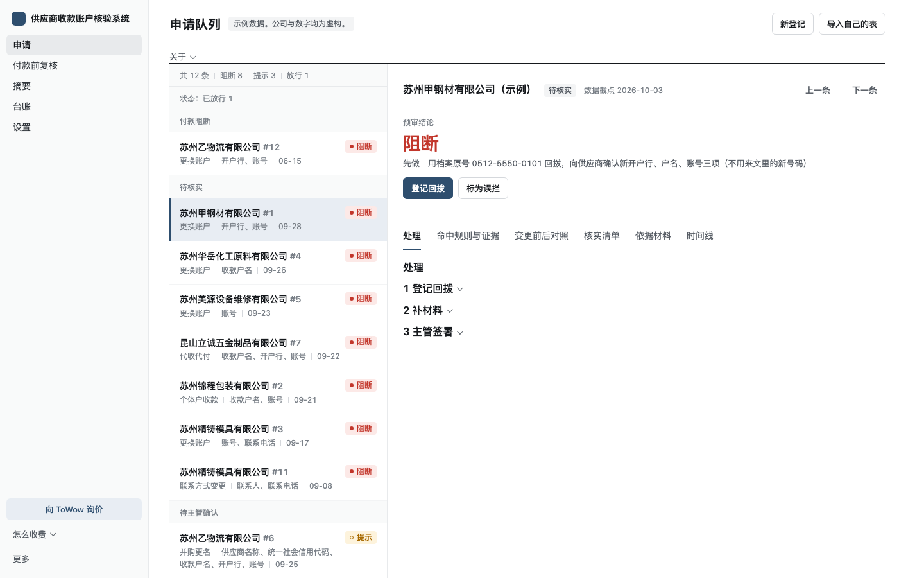Click the red 阻断 conclusion heading
This screenshot has height=578, width=924.
tap(421, 144)
